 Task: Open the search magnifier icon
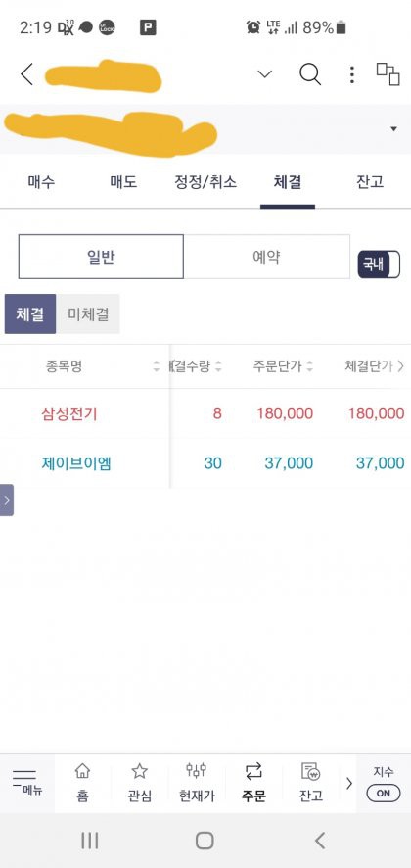[x=310, y=74]
